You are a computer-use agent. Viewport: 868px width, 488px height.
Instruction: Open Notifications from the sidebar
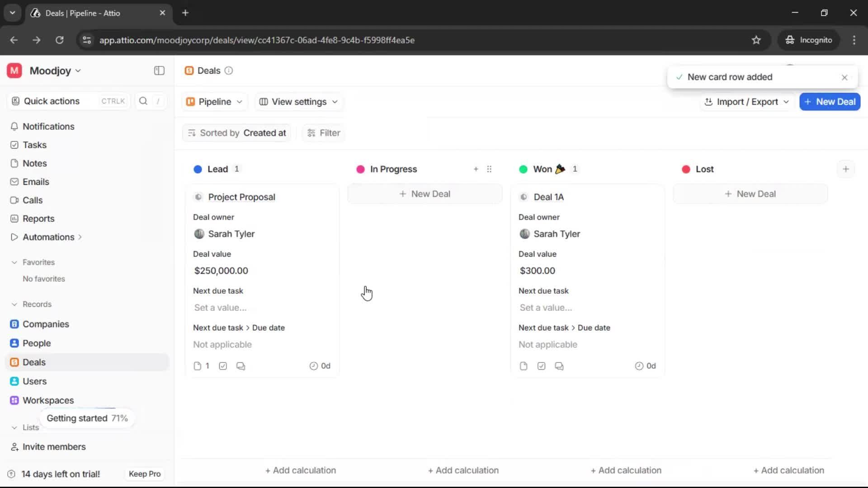point(48,127)
